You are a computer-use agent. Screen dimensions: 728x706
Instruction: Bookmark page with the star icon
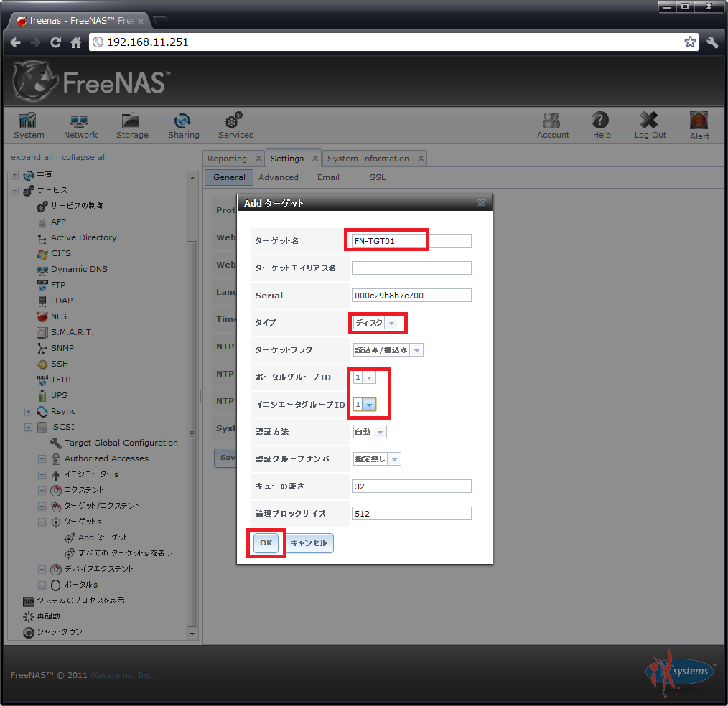(690, 42)
